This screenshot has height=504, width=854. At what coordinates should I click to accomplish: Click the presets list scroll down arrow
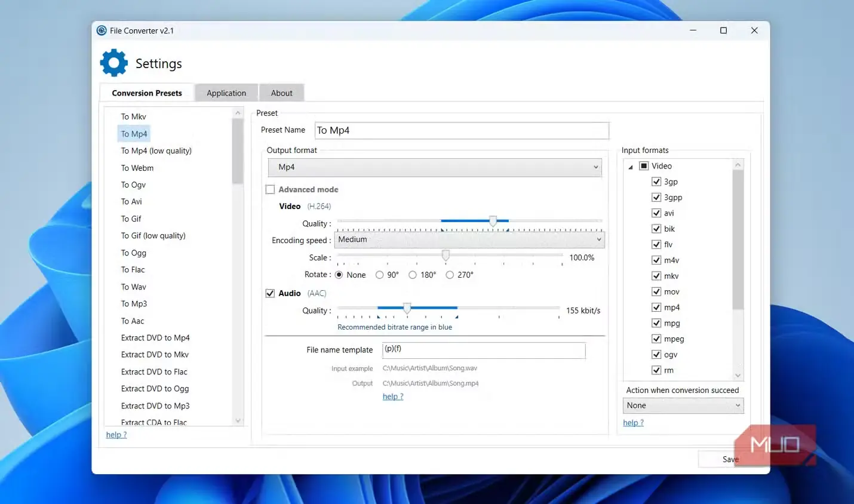coord(238,420)
